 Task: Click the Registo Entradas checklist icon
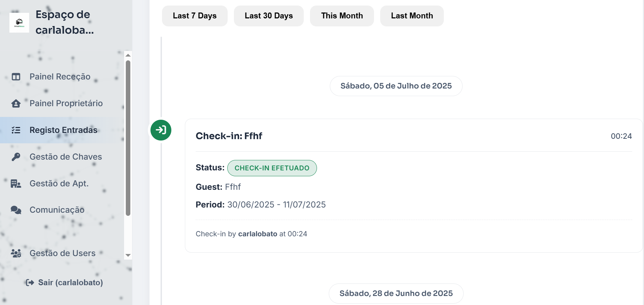pos(16,130)
